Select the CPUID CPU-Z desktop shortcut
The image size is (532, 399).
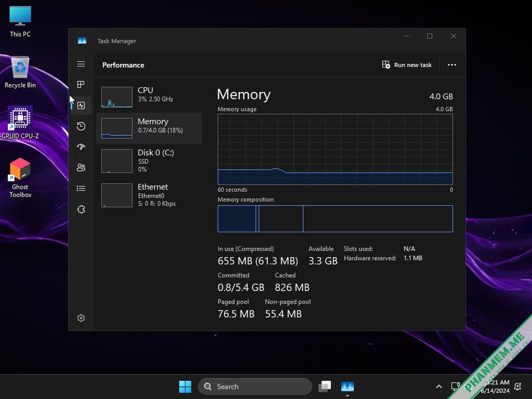pyautogui.click(x=20, y=122)
